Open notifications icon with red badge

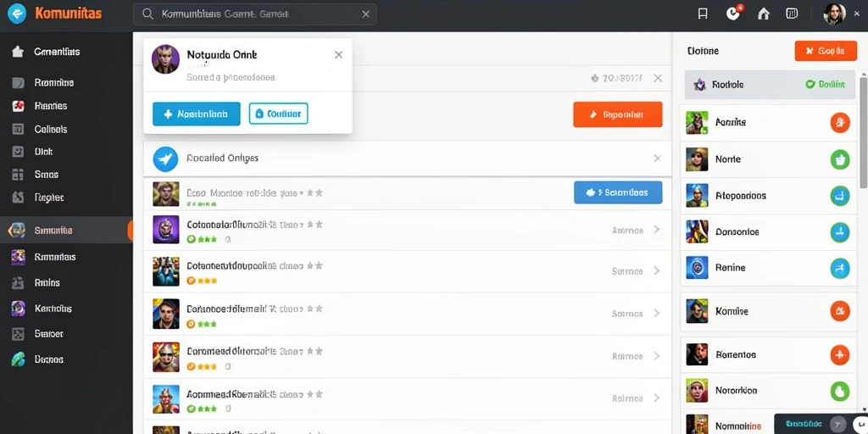pos(733,14)
